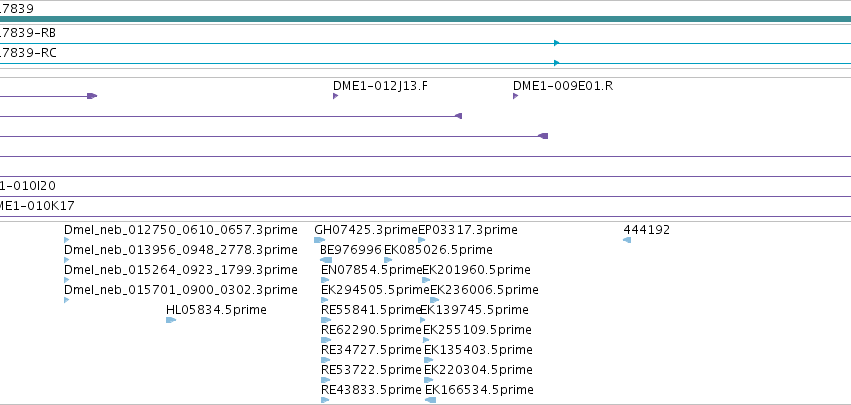Click the BE976996 label text
Screen dimensions: 851x405
[x=351, y=250]
